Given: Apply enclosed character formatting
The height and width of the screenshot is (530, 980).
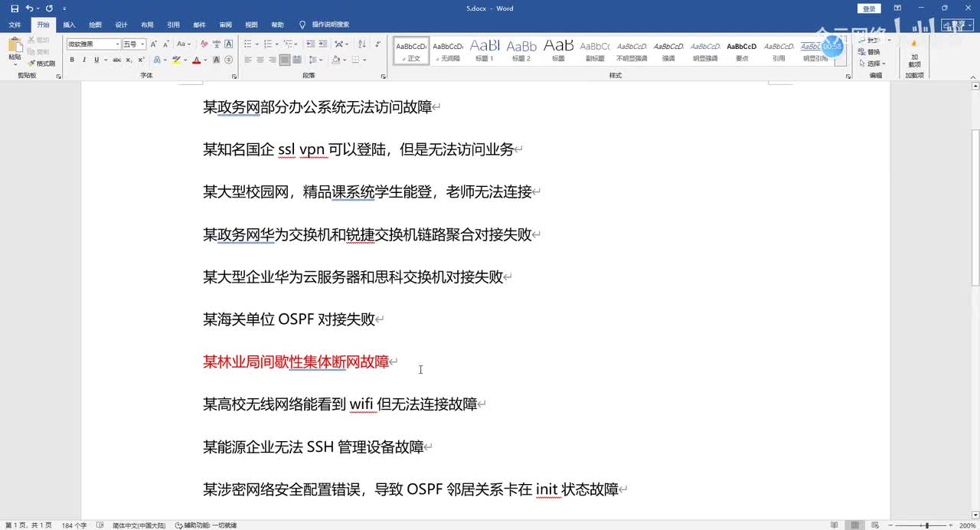Looking at the screenshot, I should (x=229, y=60).
